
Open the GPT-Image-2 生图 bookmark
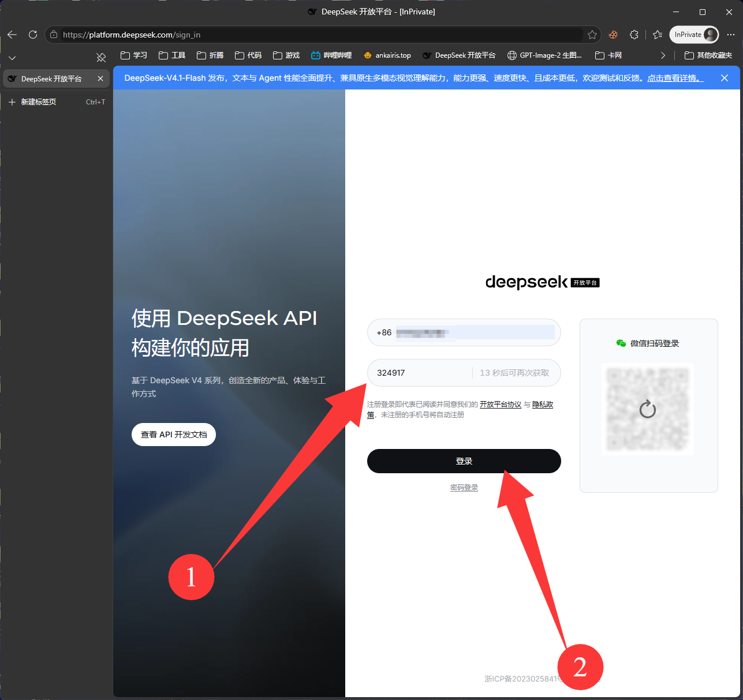pos(544,55)
